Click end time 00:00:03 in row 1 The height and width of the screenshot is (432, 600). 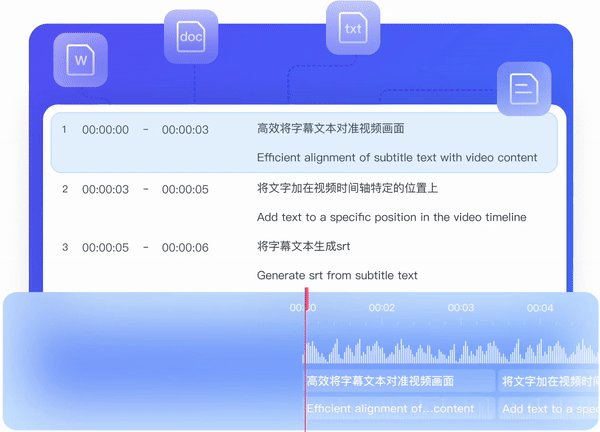pos(185,130)
